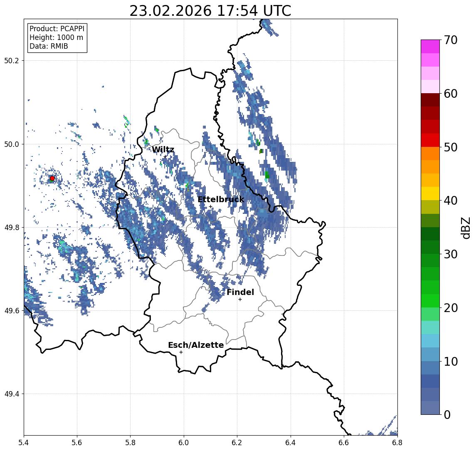This screenshot has width=476, height=451.
Task: Click the longitude label 6.2
Action: [x=237, y=443]
